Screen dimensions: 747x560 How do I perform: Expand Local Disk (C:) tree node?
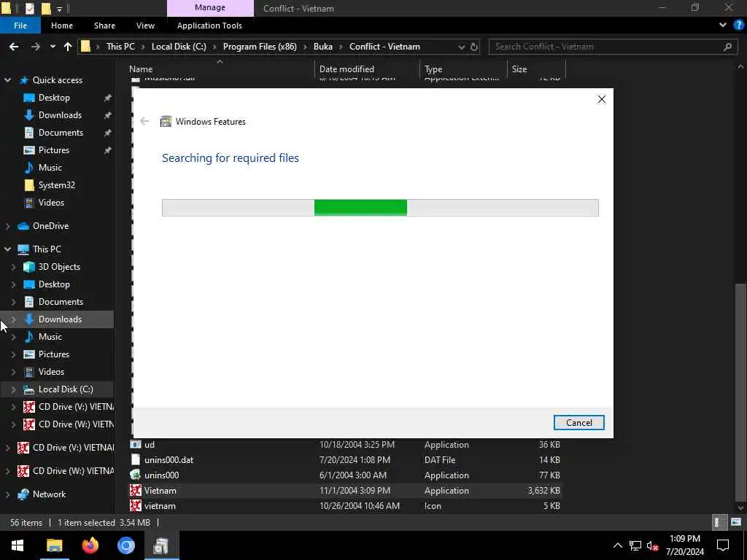[x=13, y=389]
